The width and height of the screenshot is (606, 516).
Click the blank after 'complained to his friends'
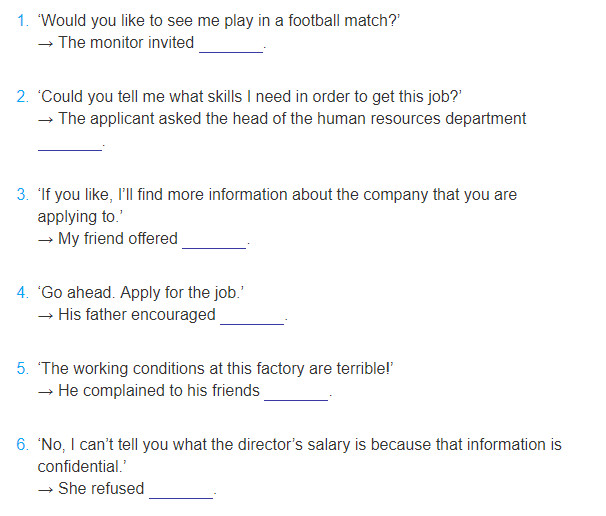[x=296, y=394]
